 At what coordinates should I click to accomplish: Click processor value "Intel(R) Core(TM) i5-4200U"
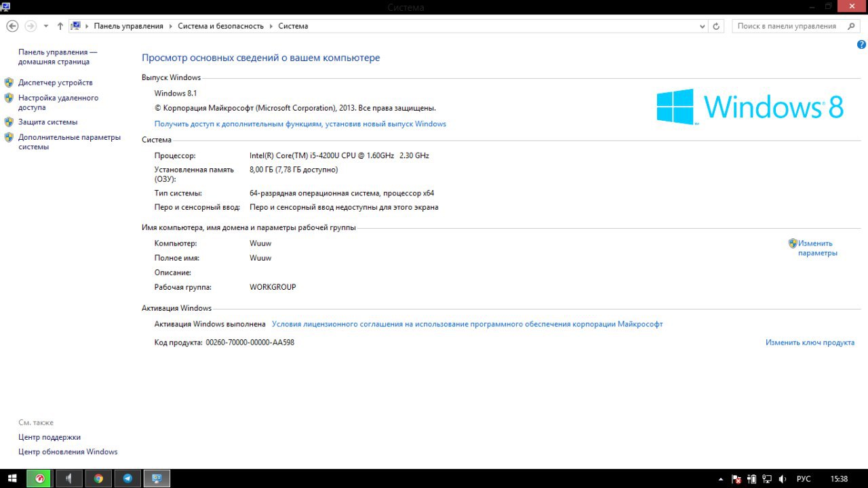pos(339,156)
